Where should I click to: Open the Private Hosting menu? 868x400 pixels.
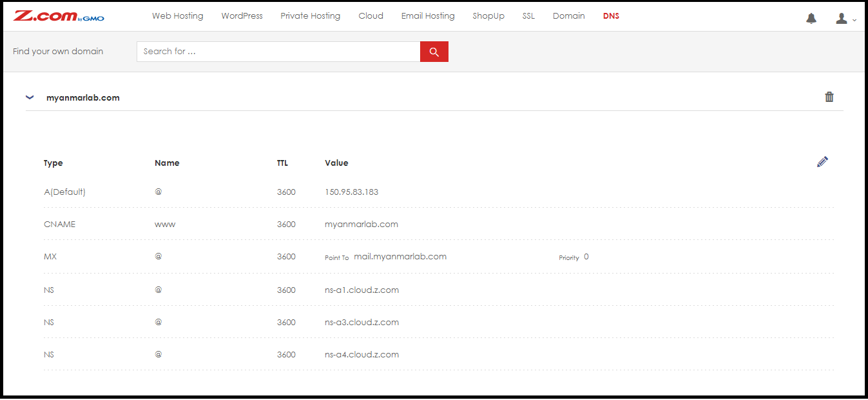[311, 16]
